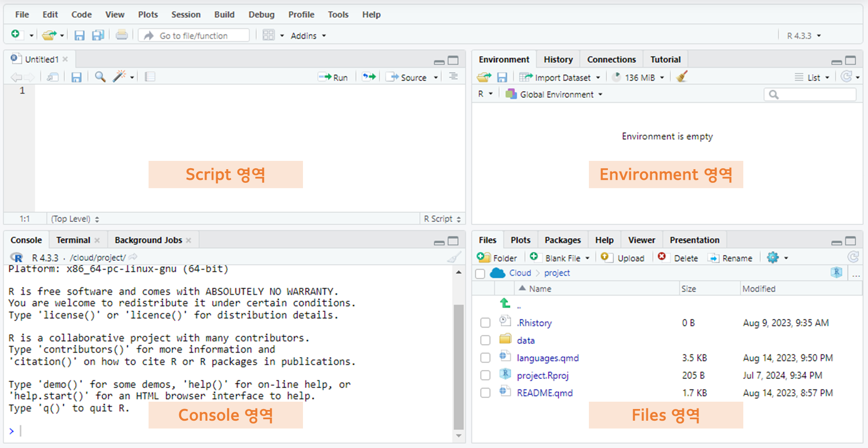
Task: Open the Import Dataset dropdown
Action: (560, 78)
